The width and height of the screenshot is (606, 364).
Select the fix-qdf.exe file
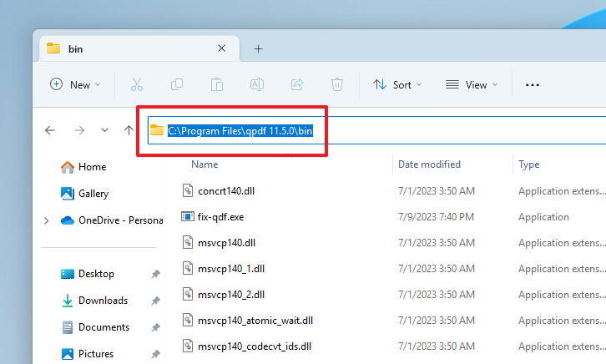tap(220, 217)
